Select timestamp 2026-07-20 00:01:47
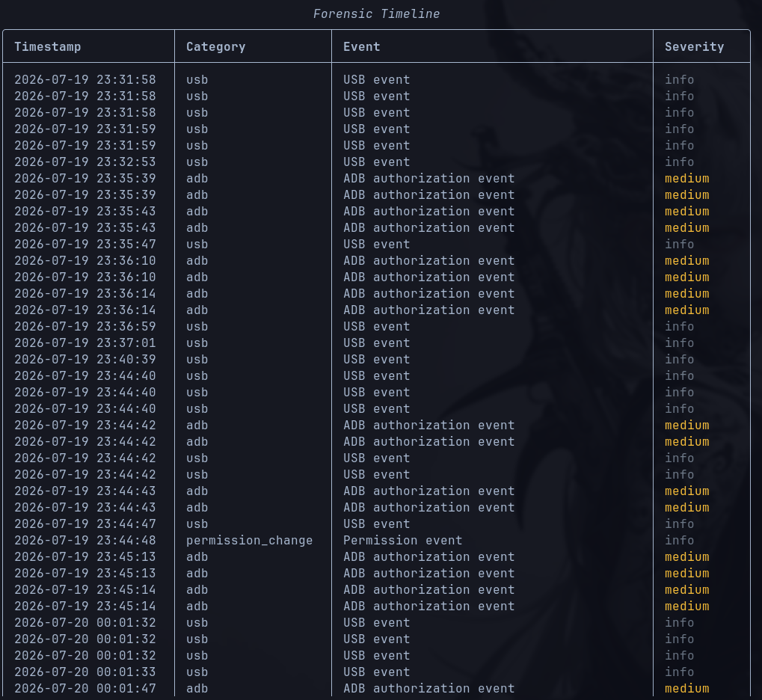762x700 pixels. (x=85, y=688)
